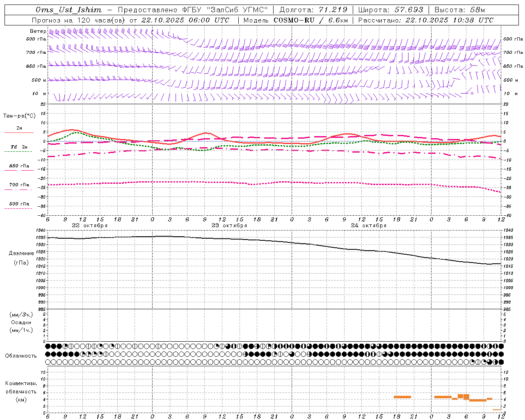The height and width of the screenshot is (420, 525).
Task: Click the calm-wind circle symbol at 10 м
Action: point(472,93)
